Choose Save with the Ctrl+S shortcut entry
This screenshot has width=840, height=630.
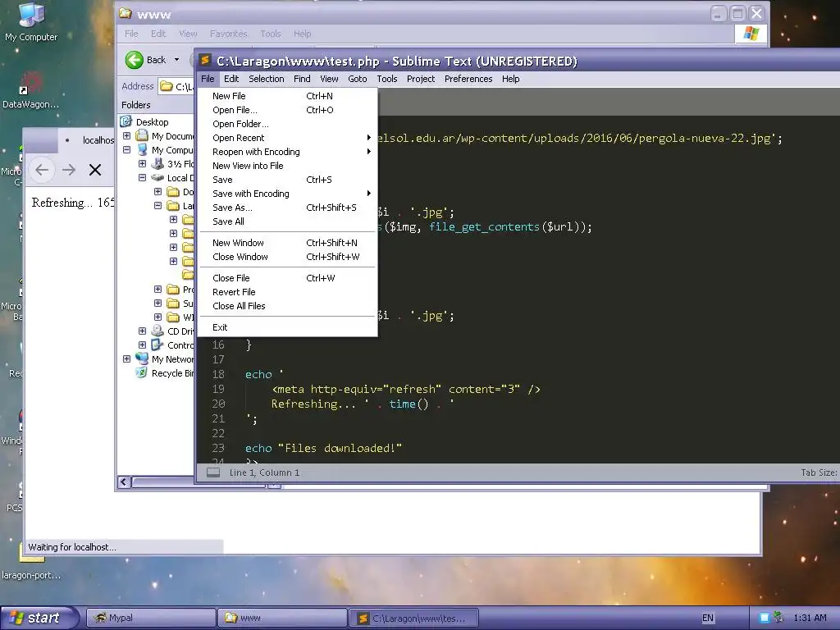click(287, 180)
